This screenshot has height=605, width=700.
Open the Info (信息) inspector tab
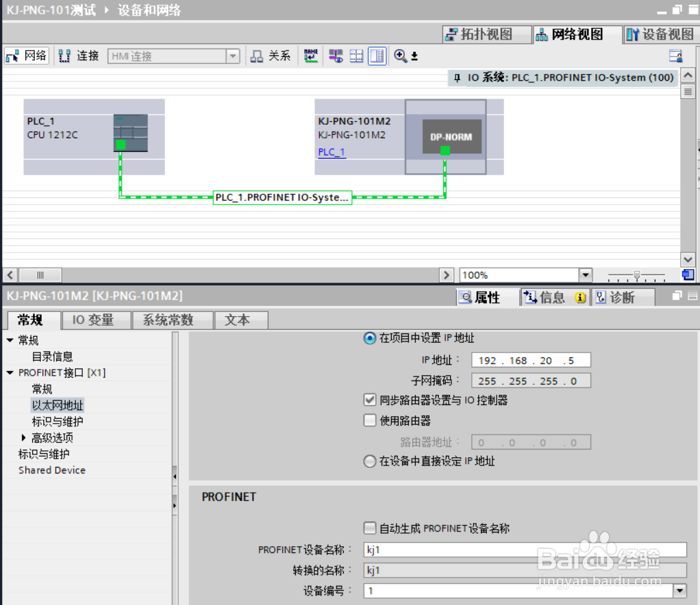pyautogui.click(x=555, y=297)
